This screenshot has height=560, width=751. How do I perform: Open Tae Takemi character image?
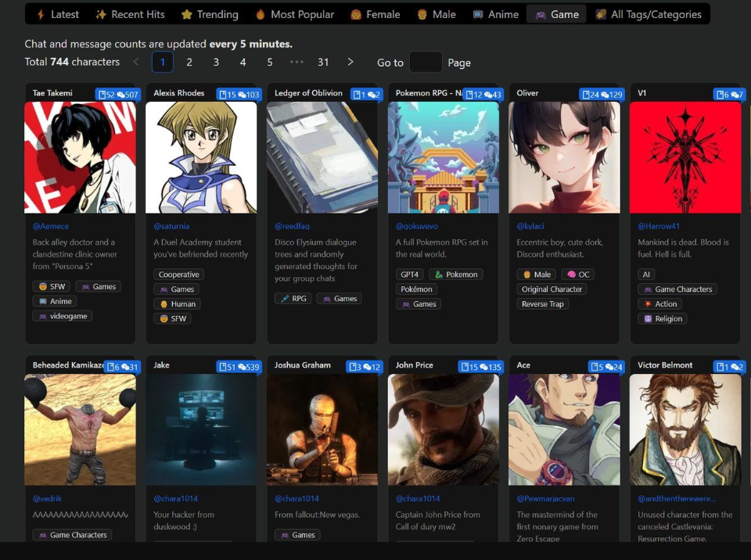[x=80, y=157]
